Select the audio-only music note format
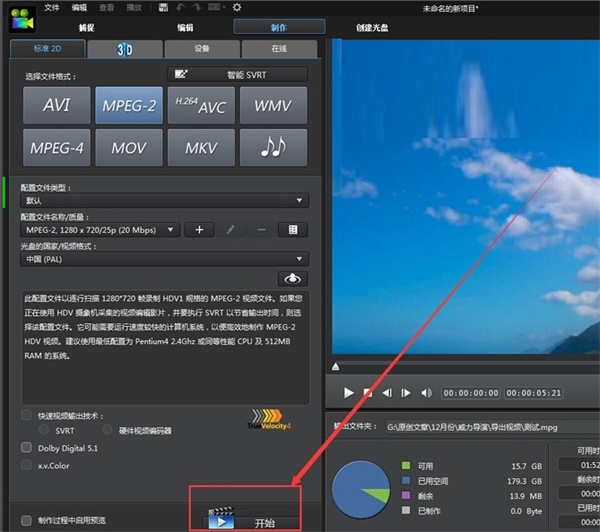 (x=273, y=148)
